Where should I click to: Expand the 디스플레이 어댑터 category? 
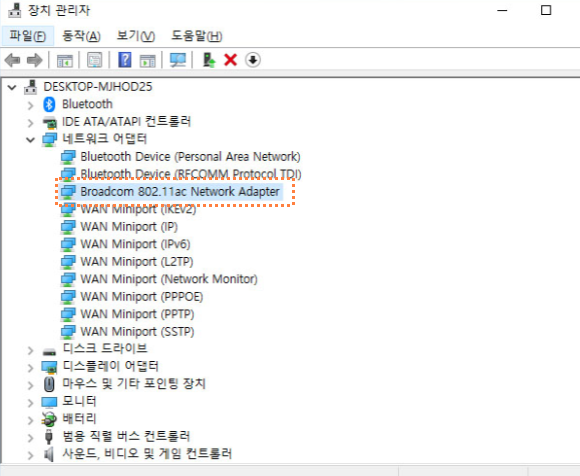tap(30, 368)
